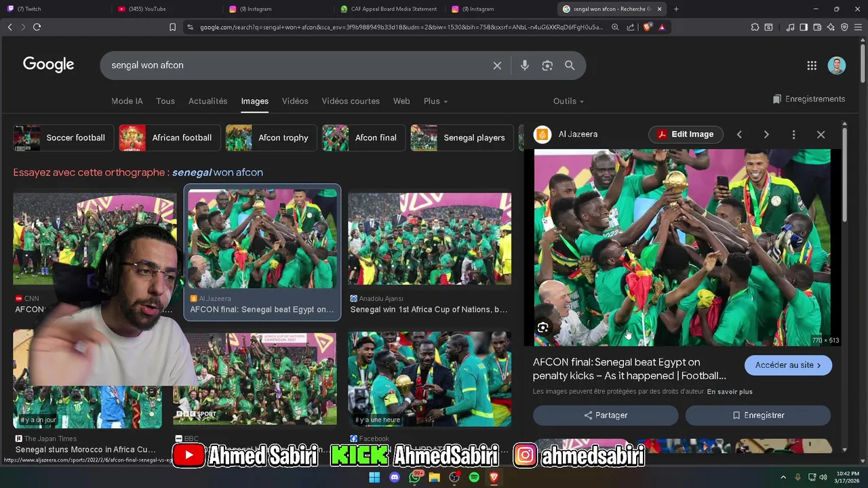Expand the Plus dropdown
The height and width of the screenshot is (488, 868).
(x=435, y=101)
